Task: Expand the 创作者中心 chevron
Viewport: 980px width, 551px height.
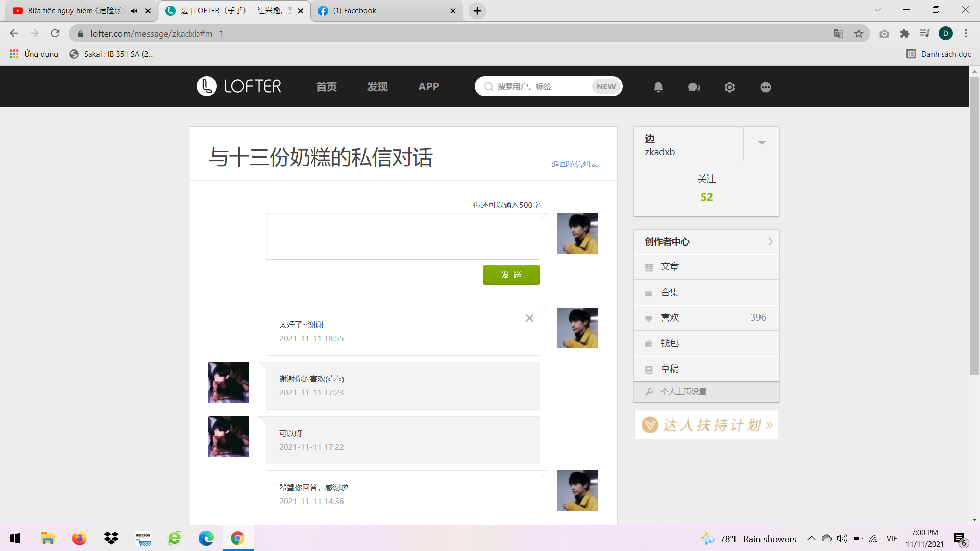Action: [770, 242]
